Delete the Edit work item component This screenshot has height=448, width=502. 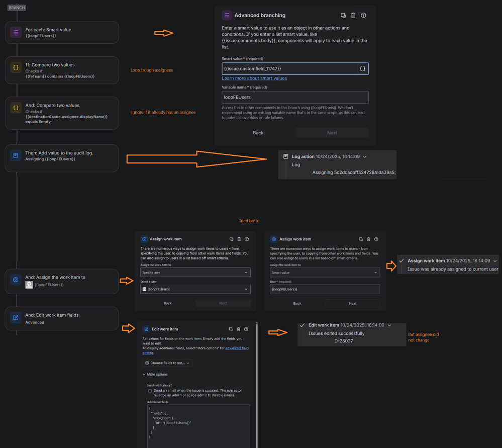pos(239,329)
